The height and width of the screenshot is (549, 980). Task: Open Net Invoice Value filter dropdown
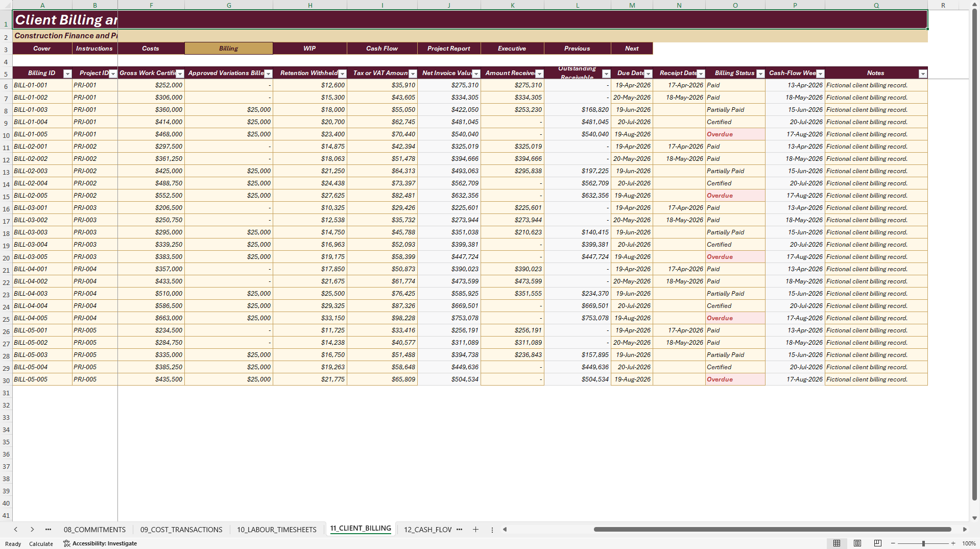(476, 74)
